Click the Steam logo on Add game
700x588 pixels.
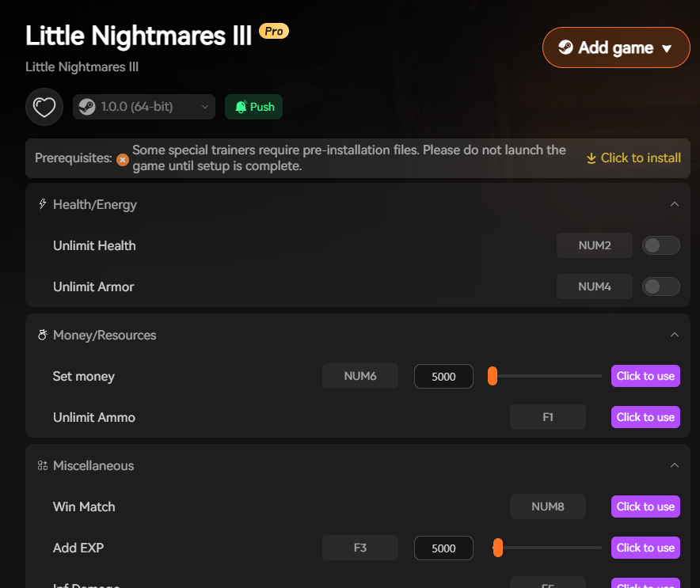point(565,47)
